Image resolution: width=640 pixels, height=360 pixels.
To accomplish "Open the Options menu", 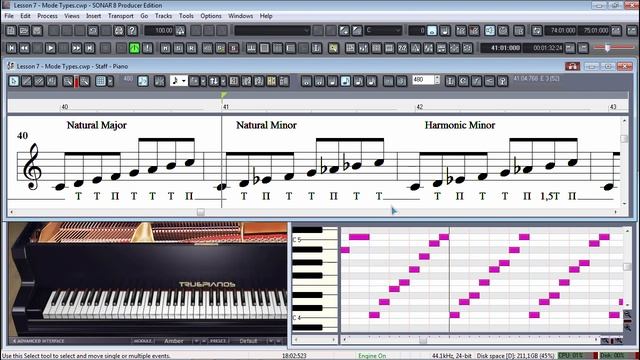I will pyautogui.click(x=211, y=16).
